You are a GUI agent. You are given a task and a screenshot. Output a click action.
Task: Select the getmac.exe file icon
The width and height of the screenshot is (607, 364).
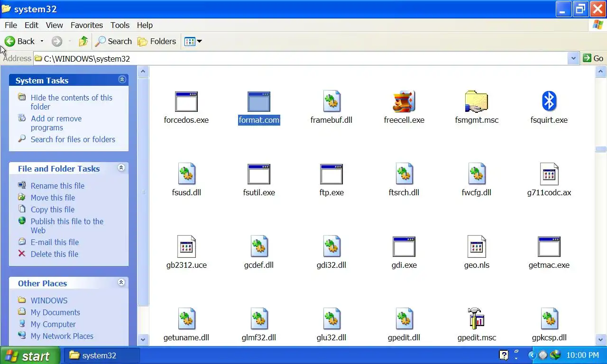point(549,246)
